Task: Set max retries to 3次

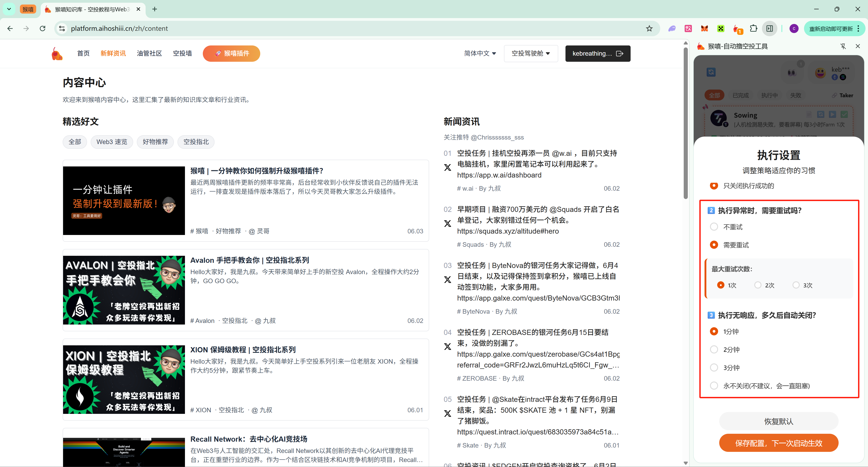Action: (796, 285)
